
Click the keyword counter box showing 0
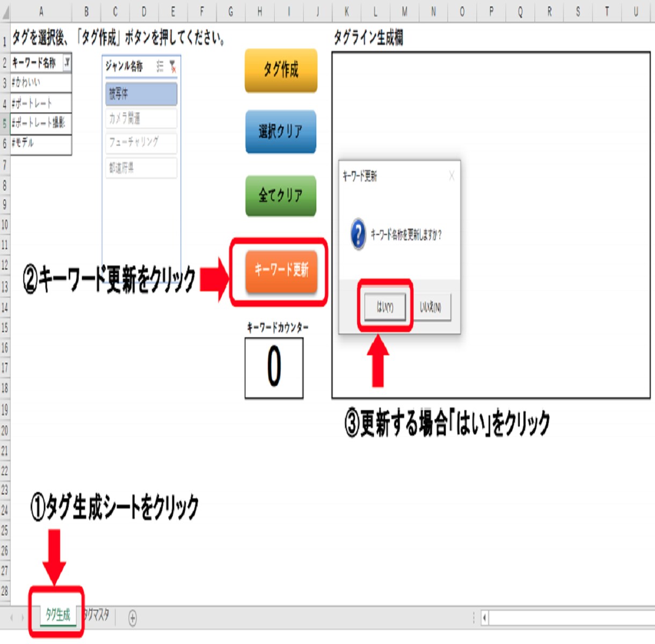(x=274, y=368)
